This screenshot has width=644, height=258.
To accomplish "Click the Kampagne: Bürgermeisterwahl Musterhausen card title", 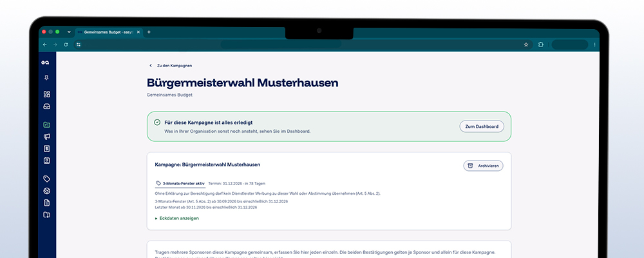I will pos(207,164).
